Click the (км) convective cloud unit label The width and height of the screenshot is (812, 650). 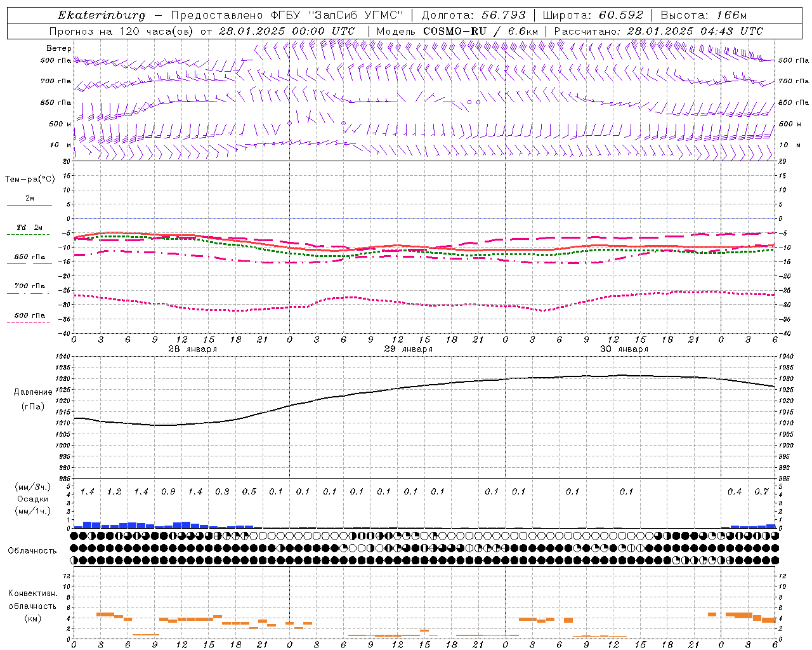[33, 618]
